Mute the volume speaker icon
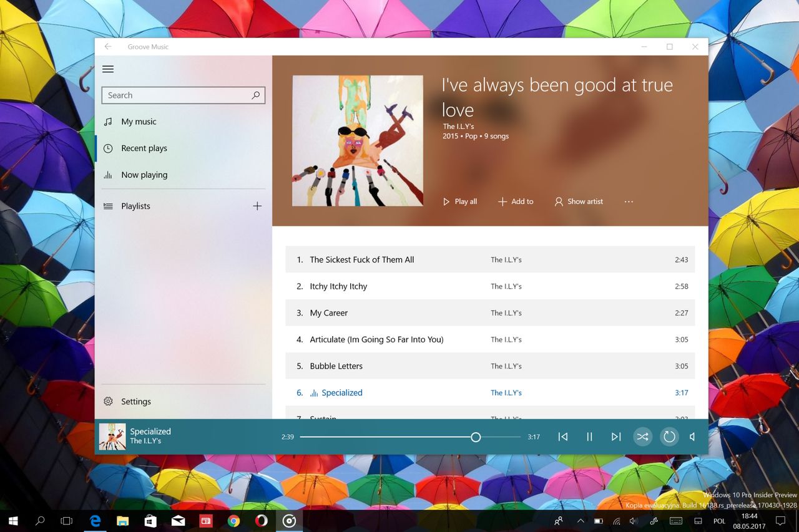The width and height of the screenshot is (799, 532). coord(692,437)
